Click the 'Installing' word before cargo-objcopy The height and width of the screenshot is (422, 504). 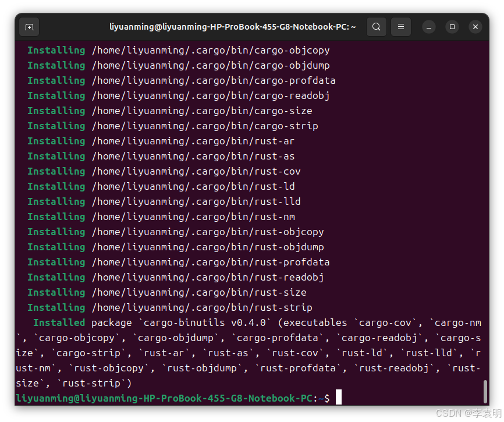[x=56, y=50]
